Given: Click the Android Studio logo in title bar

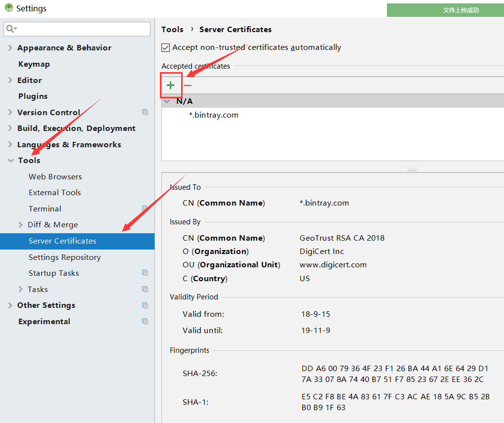Looking at the screenshot, I should tap(9, 8).
